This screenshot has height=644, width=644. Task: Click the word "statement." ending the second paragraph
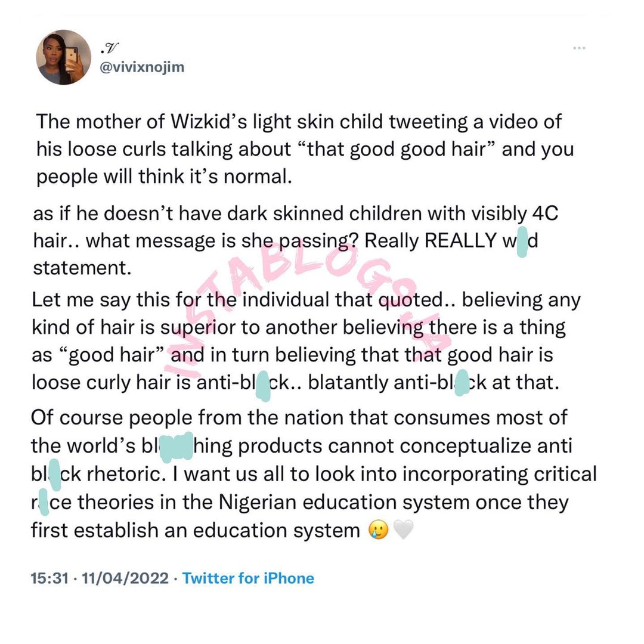point(81,267)
